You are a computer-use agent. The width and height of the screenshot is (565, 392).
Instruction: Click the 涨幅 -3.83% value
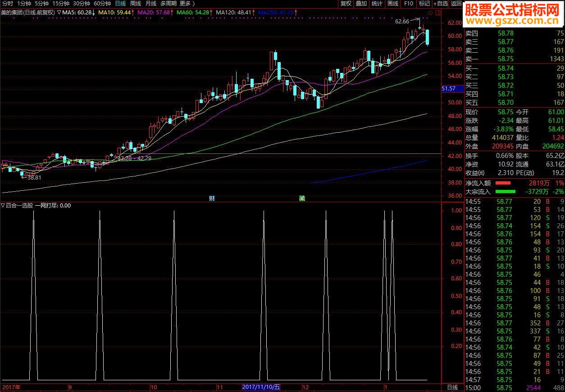[503, 129]
